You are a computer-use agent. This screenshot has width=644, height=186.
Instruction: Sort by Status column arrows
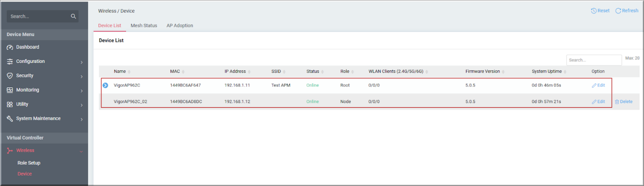click(323, 72)
